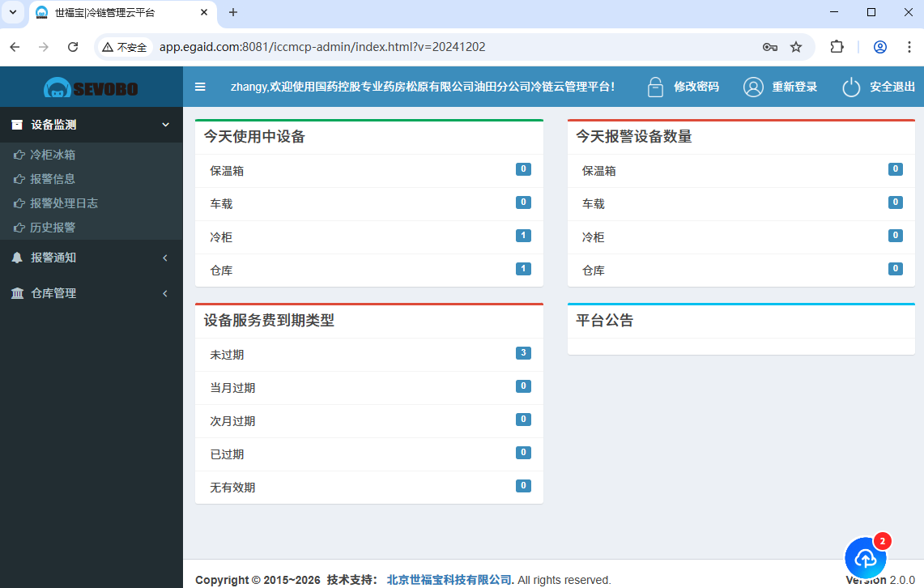Viewport: 924px width, 588px height.
Task: Open 报警处理日志 from the sidebar
Action: (64, 203)
